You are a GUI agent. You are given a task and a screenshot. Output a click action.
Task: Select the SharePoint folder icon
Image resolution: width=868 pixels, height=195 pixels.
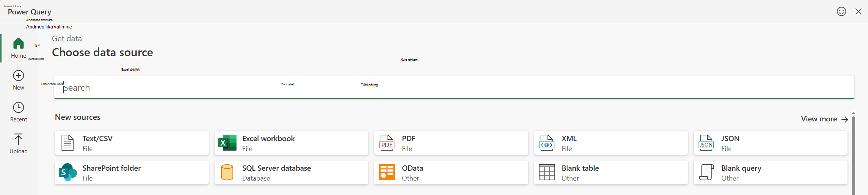[x=68, y=172]
